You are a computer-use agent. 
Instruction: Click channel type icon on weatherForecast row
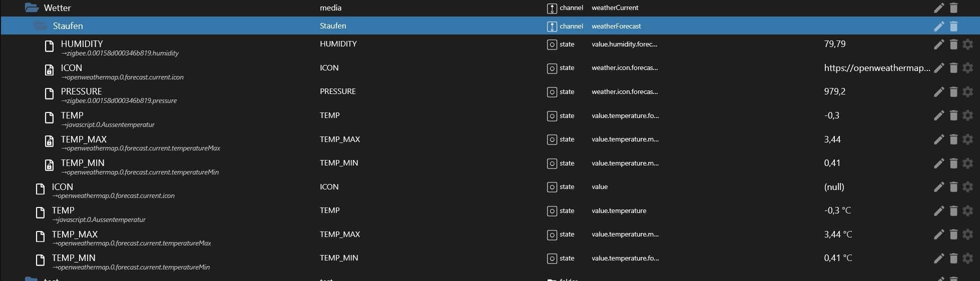552,26
